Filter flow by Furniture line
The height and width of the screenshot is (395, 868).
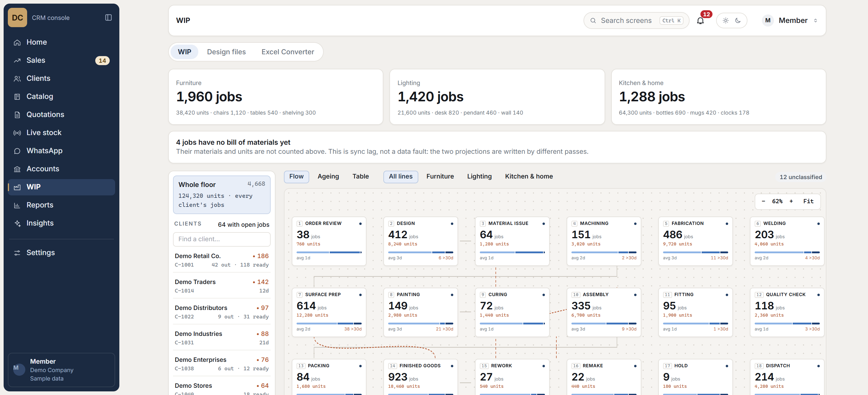pos(440,177)
